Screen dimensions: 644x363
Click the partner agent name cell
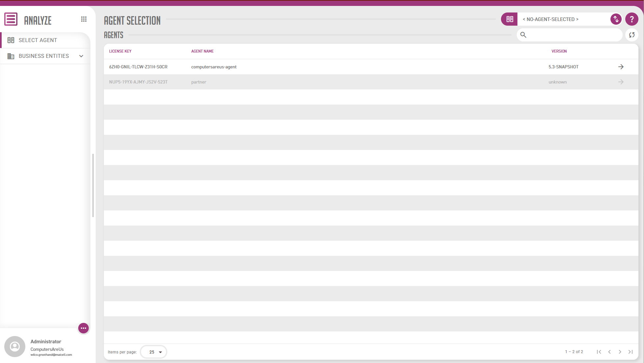199,82
